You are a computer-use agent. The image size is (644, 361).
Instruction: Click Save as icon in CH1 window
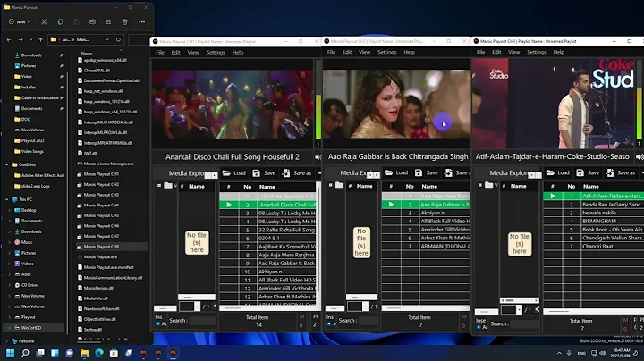point(286,173)
